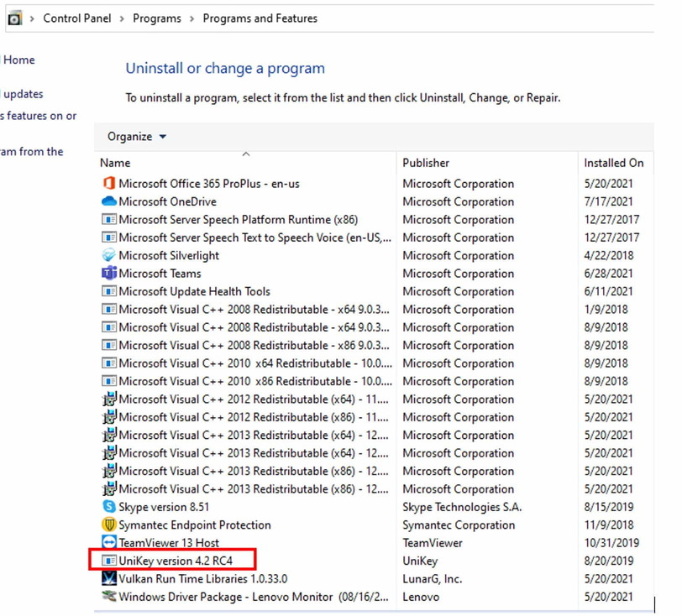Select Symantec Endpoint Protection entry
Screen dimensions: 682x616
coord(195,525)
